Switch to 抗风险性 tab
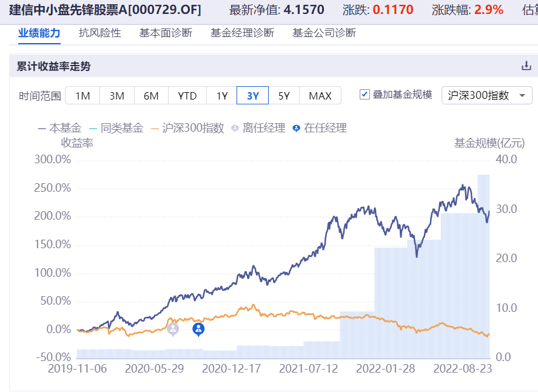 100,33
